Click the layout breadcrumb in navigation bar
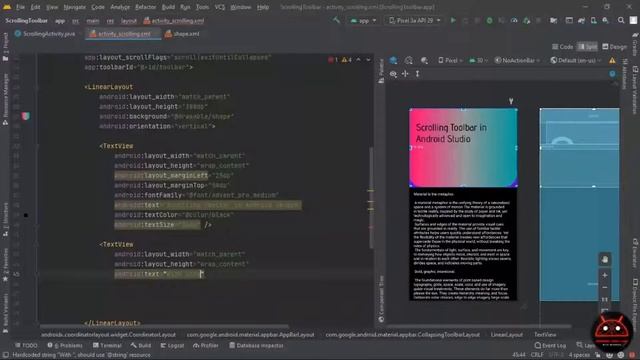 [129, 20]
